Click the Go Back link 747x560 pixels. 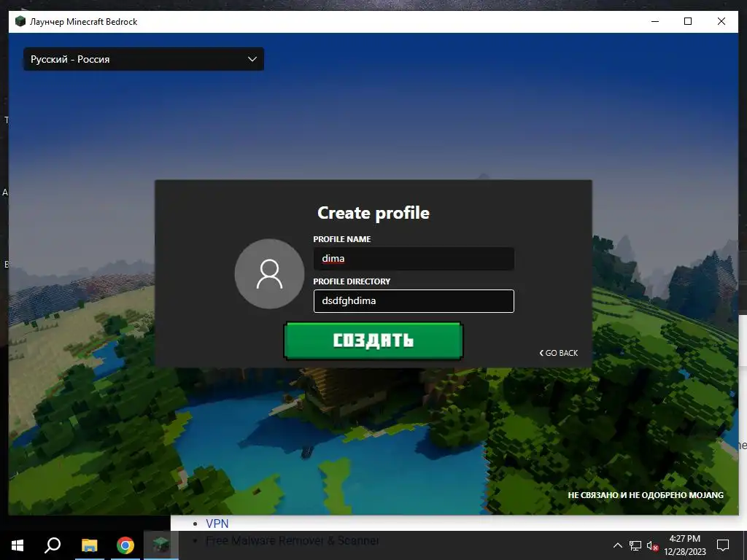(x=558, y=353)
